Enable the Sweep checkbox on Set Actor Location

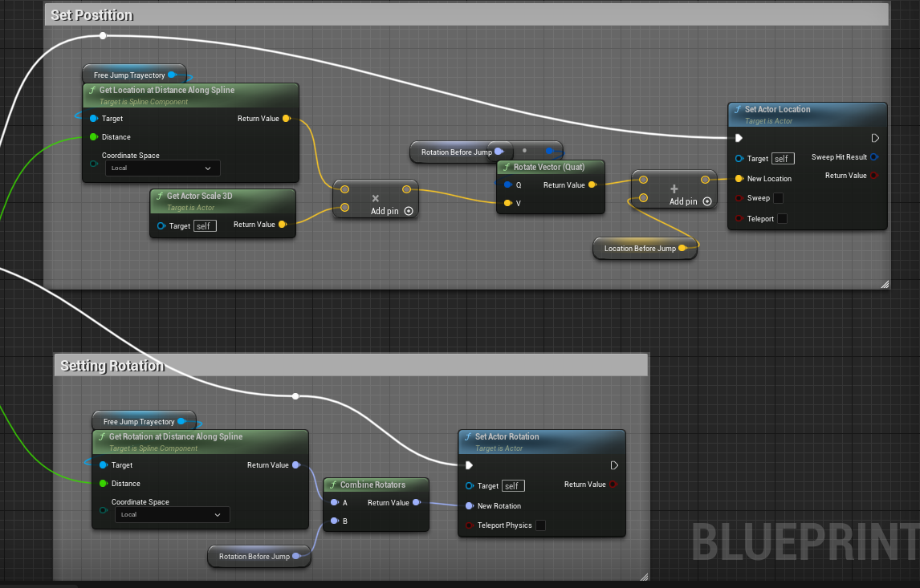(777, 198)
